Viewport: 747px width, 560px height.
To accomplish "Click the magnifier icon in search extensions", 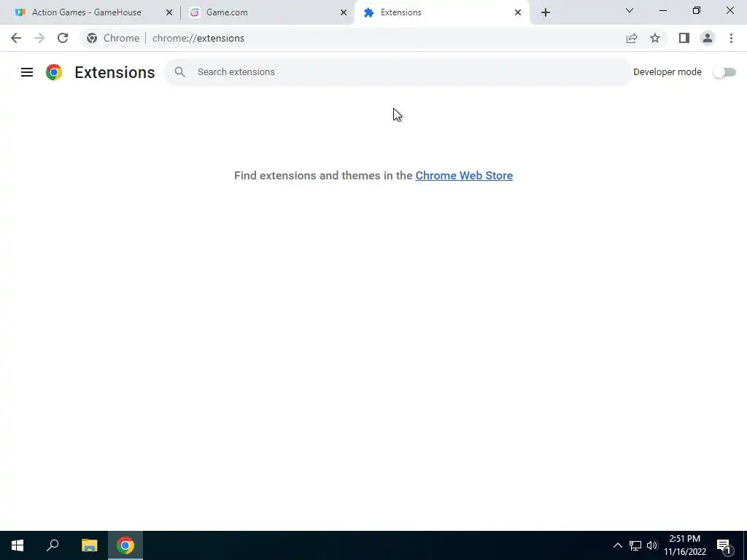I will 179,72.
